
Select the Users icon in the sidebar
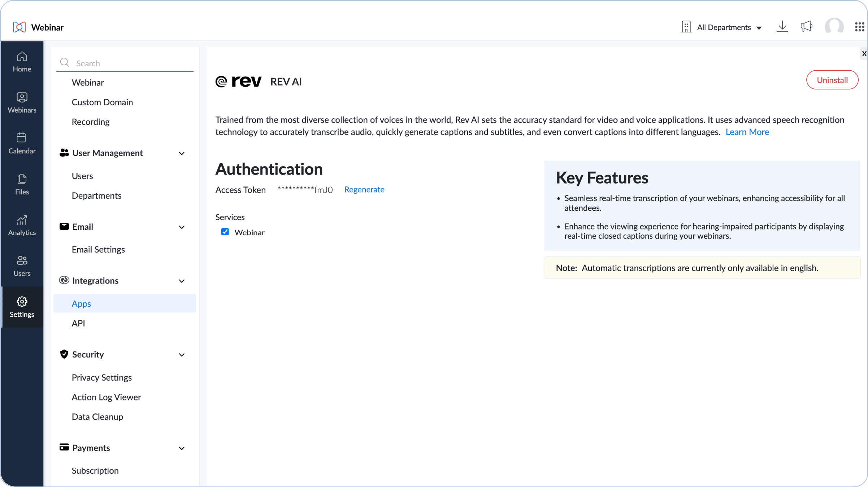pos(22,266)
